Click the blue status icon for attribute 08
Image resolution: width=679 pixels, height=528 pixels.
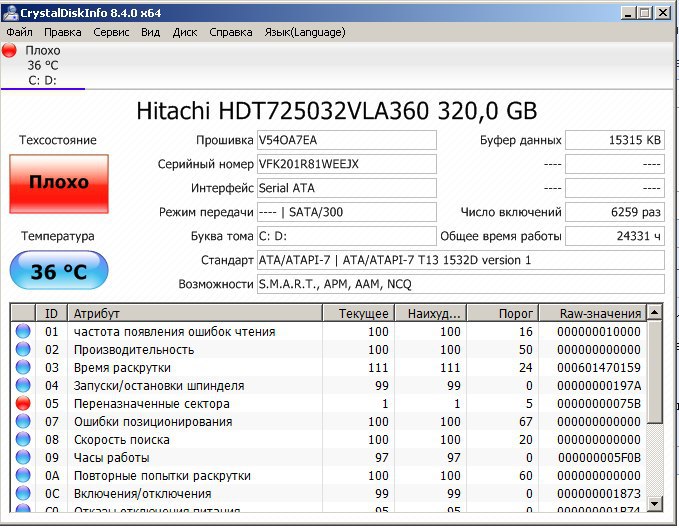point(23,440)
